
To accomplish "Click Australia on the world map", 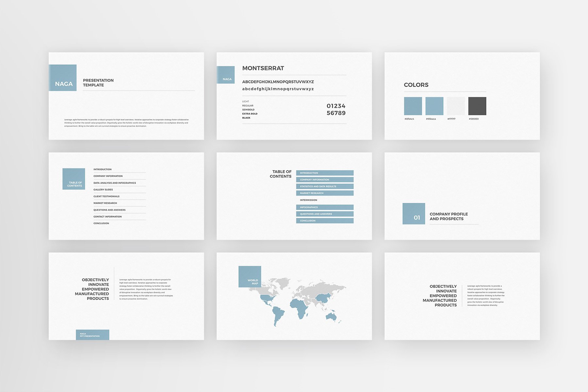I will [331, 316].
